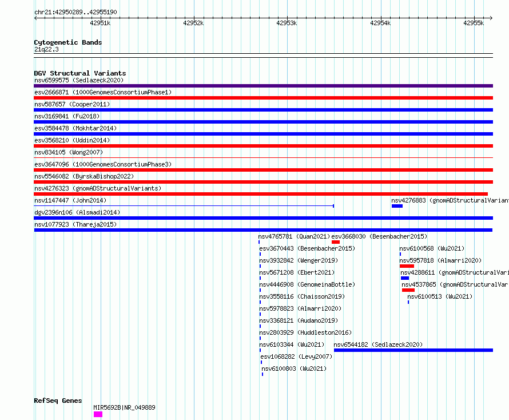Click nsv3558116 (Chaisson2019) label

click(x=302, y=296)
